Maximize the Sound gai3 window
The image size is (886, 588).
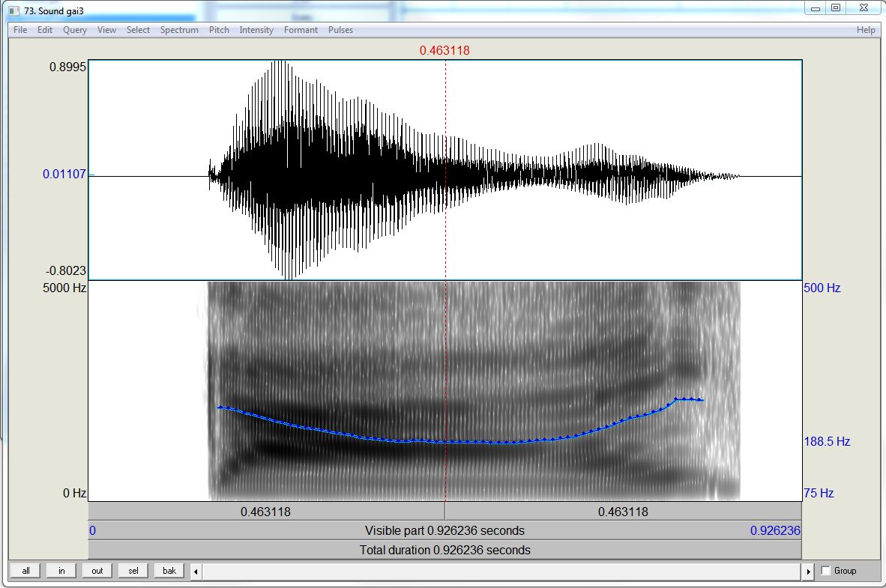tap(837, 8)
